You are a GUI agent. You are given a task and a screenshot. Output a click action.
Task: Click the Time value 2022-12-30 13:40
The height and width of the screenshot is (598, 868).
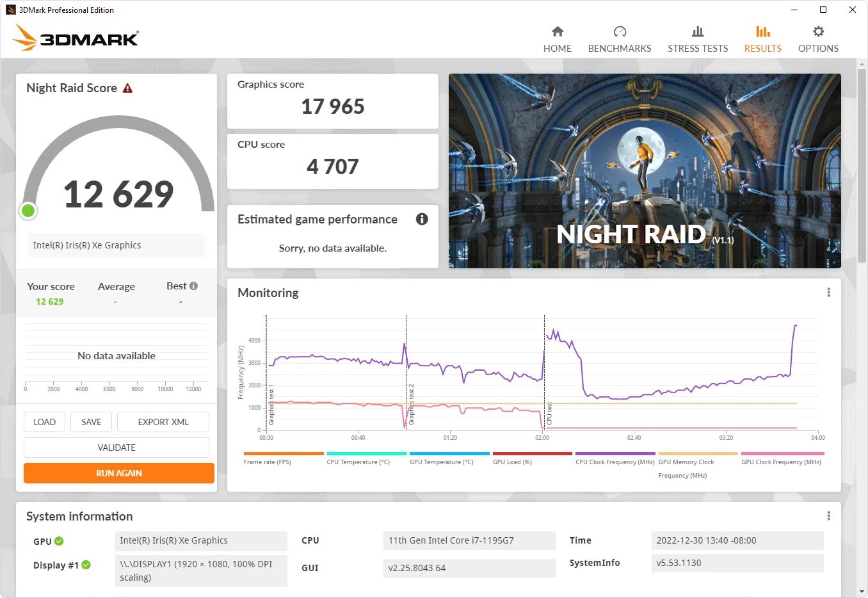tap(737, 540)
